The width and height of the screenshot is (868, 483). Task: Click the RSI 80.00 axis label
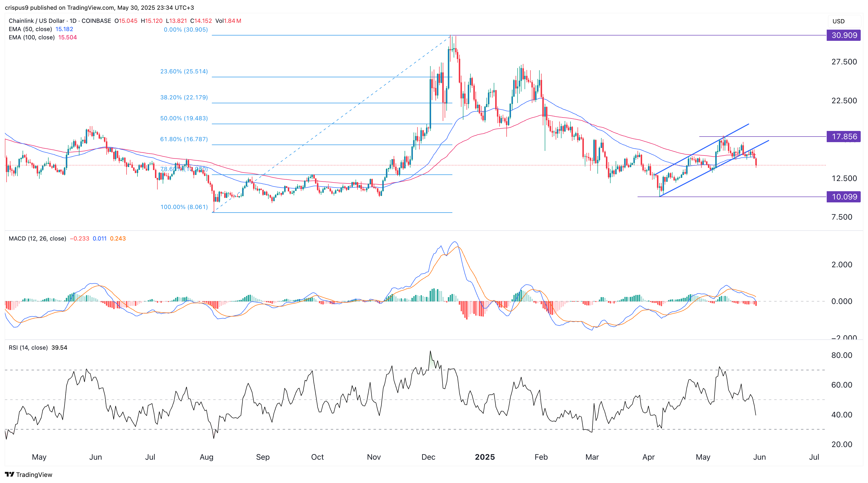(842, 355)
